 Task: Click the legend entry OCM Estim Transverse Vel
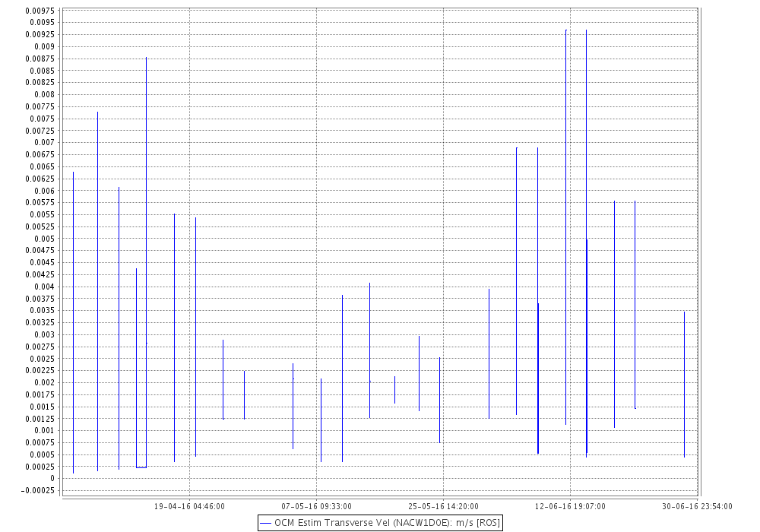click(380, 523)
